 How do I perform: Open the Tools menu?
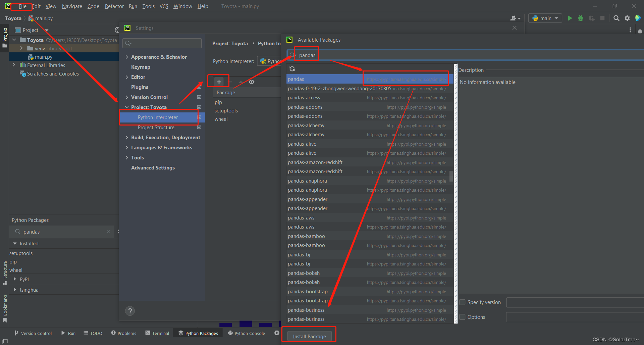pyautogui.click(x=149, y=6)
